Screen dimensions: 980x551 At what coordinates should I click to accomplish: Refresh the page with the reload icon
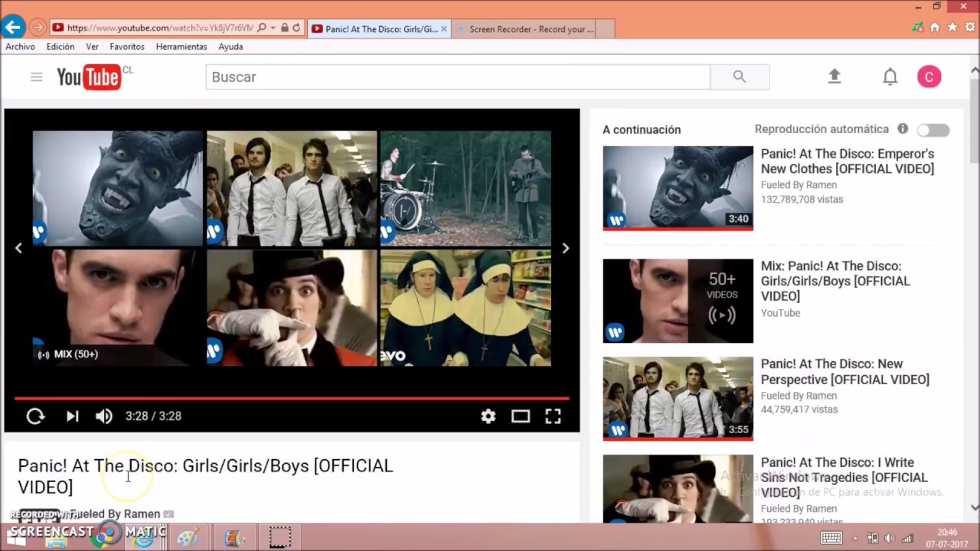(x=296, y=28)
